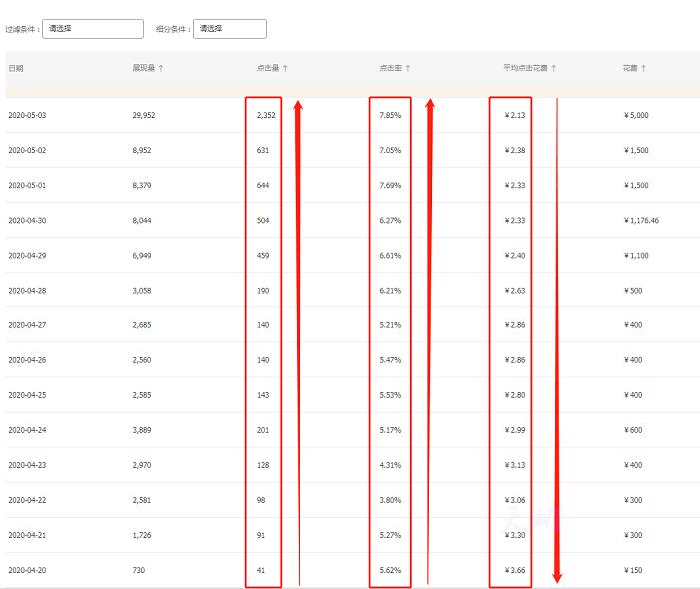Viewport: 700px width, 589px height.
Task: Click the spend value ¥1,176.46
Action: [x=641, y=220]
